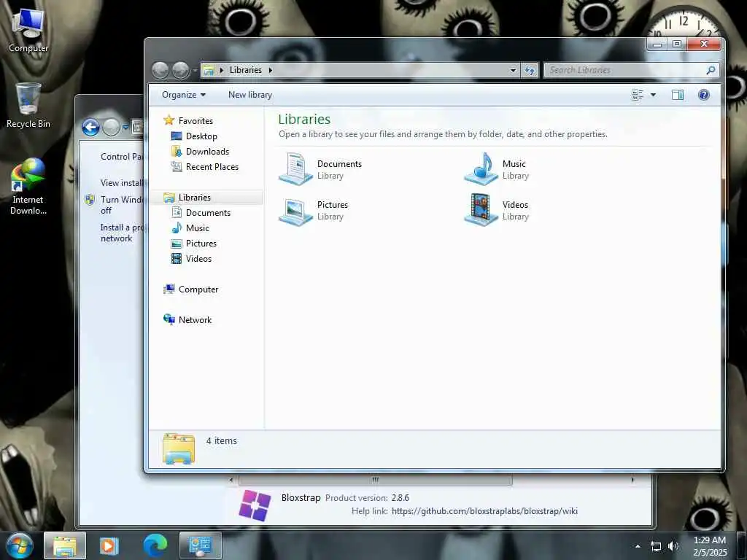
Task: Open the recent pages dropdown beside Forward
Action: click(x=195, y=71)
